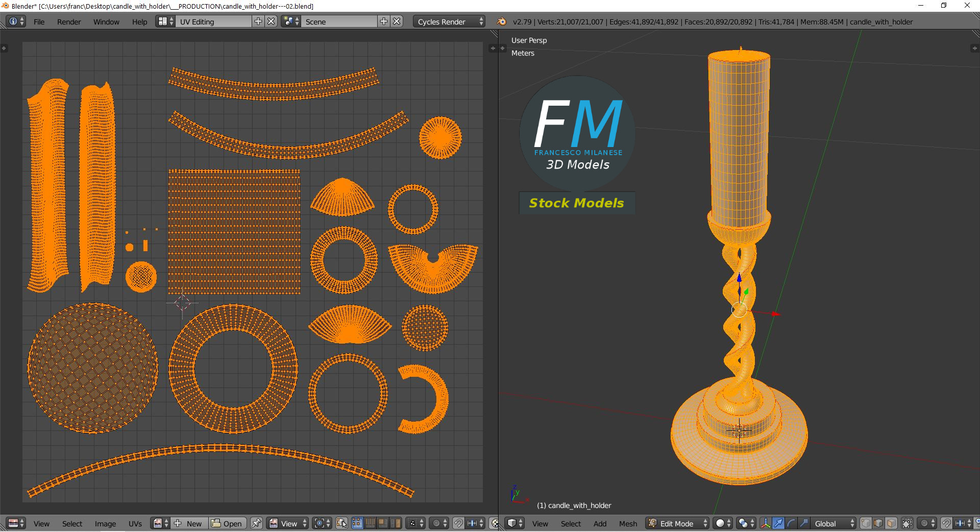
Task: Open the Window menu
Action: coord(106,22)
